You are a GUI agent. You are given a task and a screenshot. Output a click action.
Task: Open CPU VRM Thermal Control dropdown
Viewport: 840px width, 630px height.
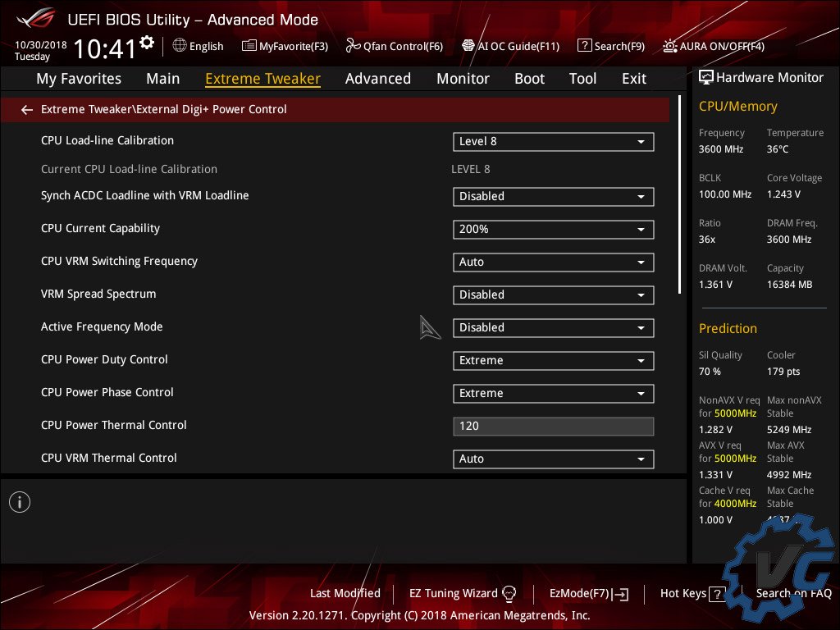click(554, 459)
